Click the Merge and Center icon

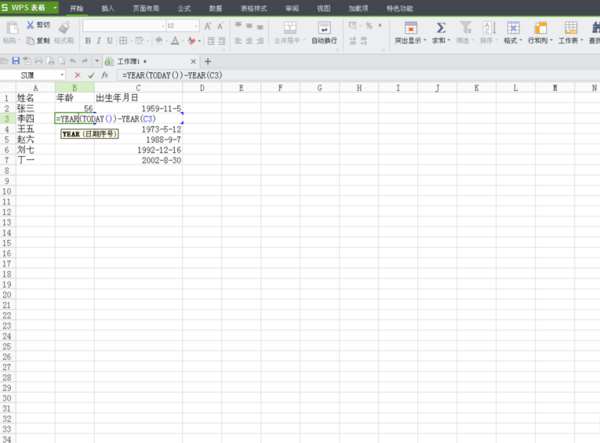pos(290,28)
